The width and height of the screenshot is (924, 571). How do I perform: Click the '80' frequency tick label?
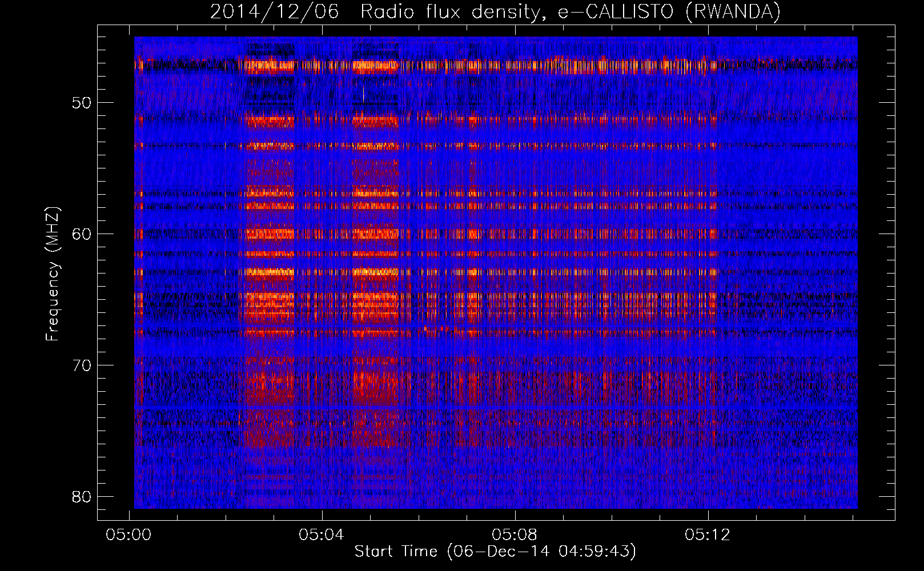82,497
